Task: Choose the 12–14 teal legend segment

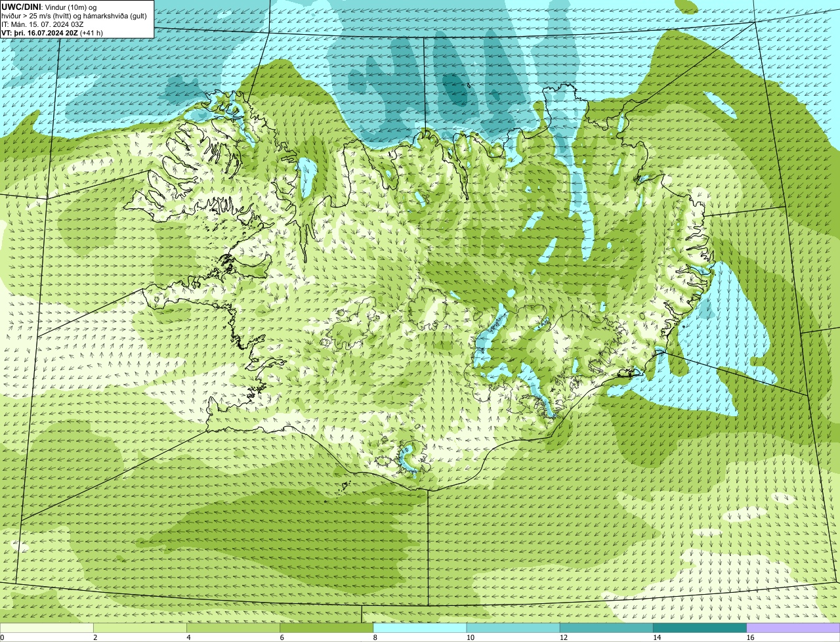Action: point(606,628)
